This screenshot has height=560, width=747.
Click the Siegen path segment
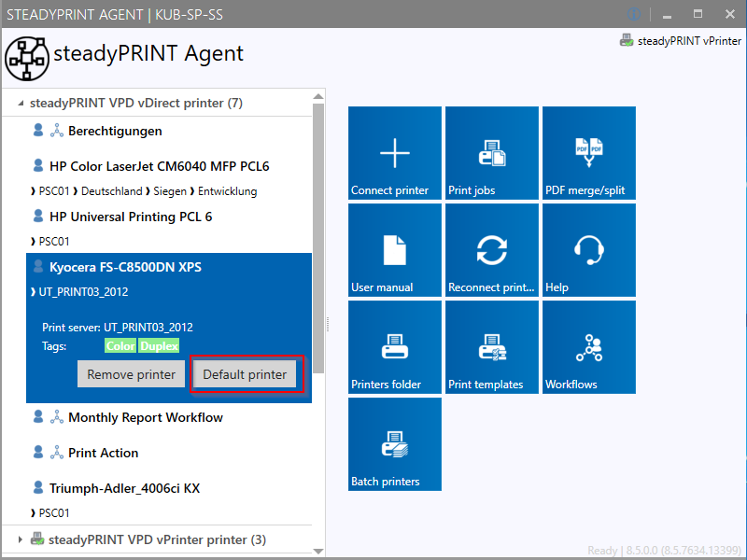pyautogui.click(x=170, y=191)
